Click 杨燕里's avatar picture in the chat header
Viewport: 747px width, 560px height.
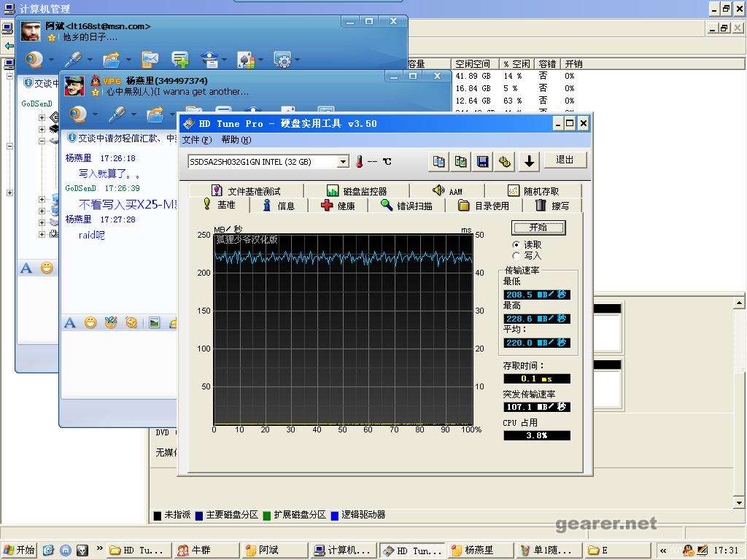coord(74,86)
